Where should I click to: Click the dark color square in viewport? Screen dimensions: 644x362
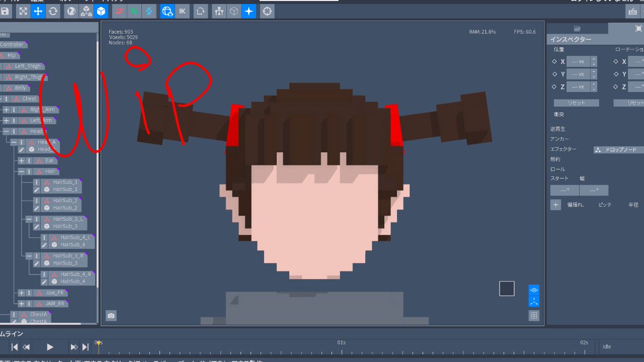coord(507,289)
